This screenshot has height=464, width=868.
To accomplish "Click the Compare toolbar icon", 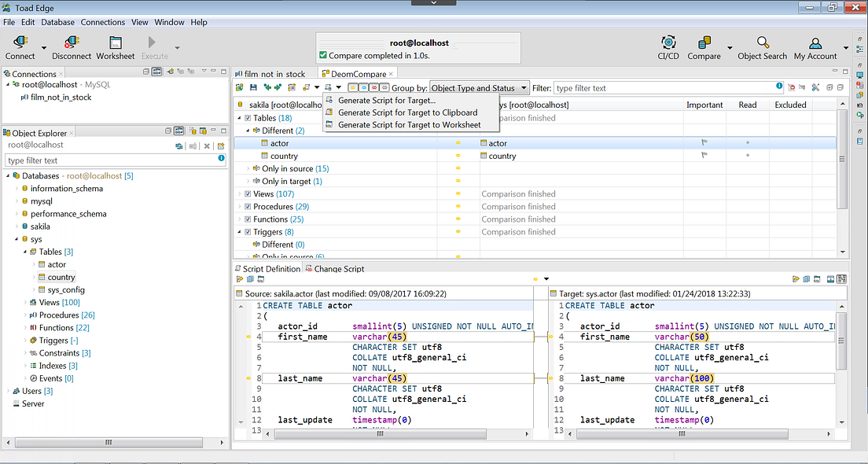I will coord(704,43).
